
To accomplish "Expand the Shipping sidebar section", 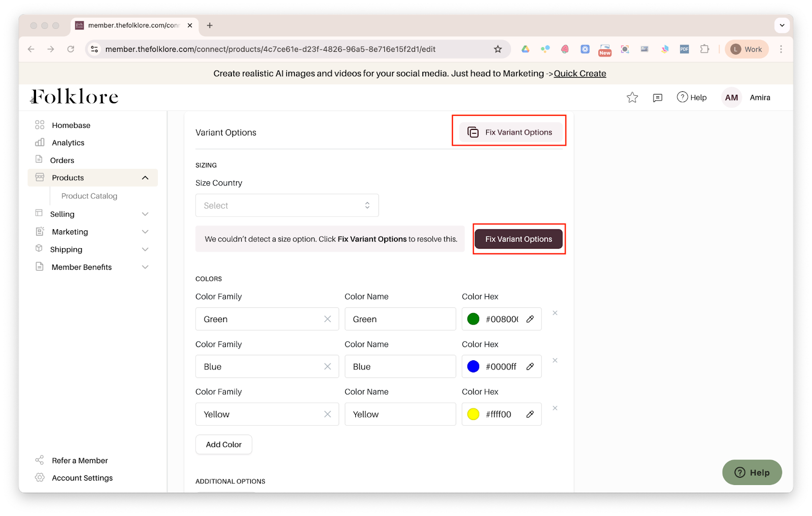I will tap(145, 250).
